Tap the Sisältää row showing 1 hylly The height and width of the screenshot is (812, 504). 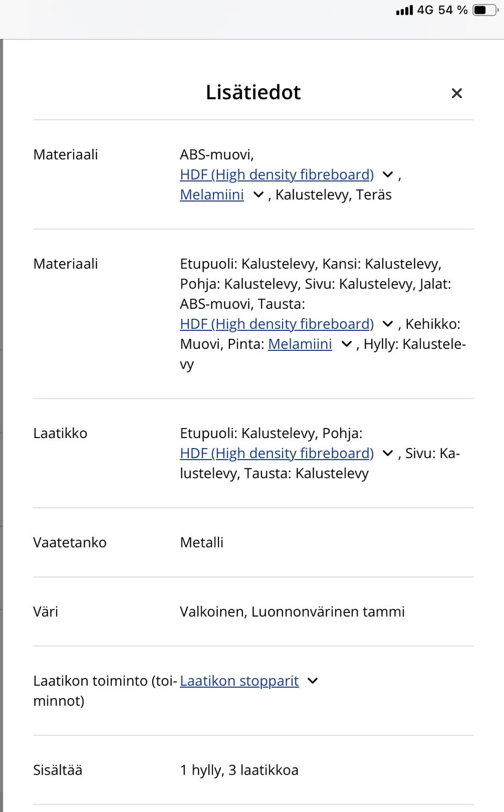239,770
